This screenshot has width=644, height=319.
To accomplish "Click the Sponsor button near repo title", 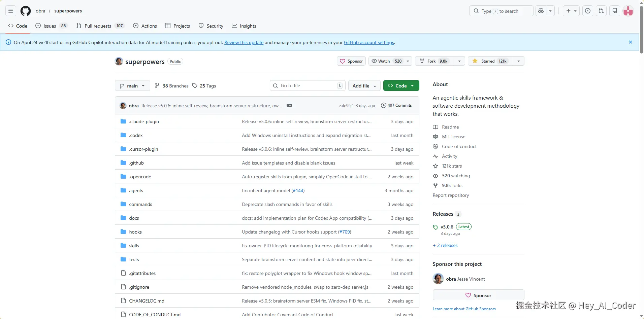I will point(351,61).
